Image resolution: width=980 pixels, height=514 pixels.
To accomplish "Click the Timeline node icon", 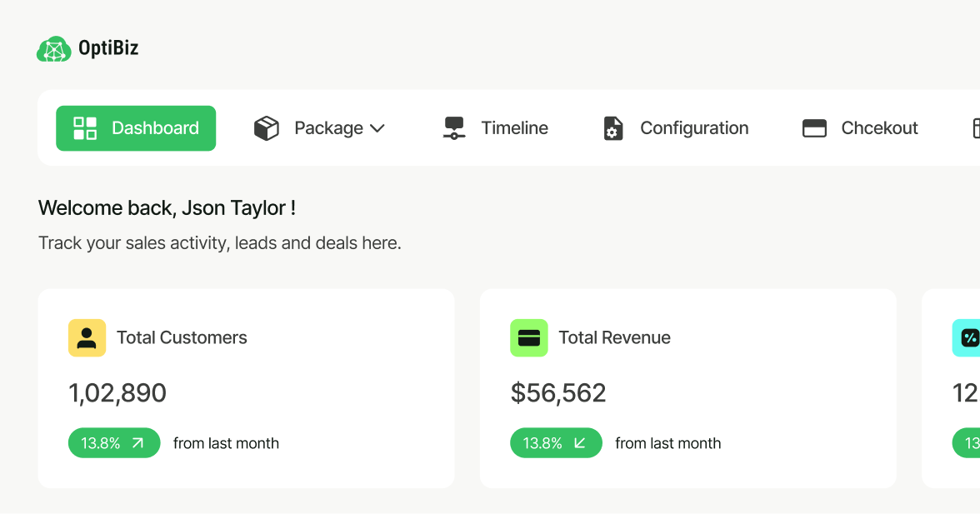I will 454,128.
